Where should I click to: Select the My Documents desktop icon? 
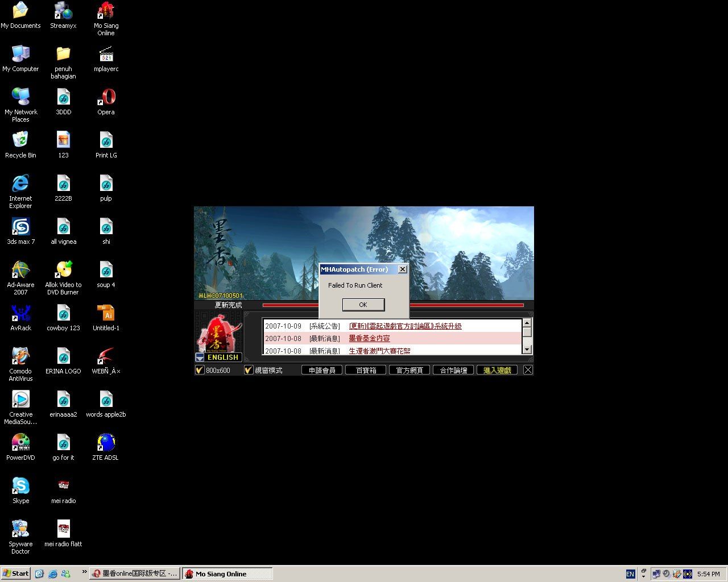pos(20,16)
